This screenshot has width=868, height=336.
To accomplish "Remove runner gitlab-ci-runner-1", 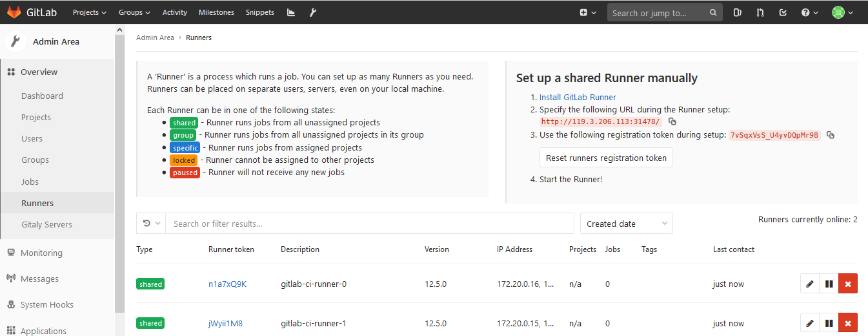I will (848, 323).
